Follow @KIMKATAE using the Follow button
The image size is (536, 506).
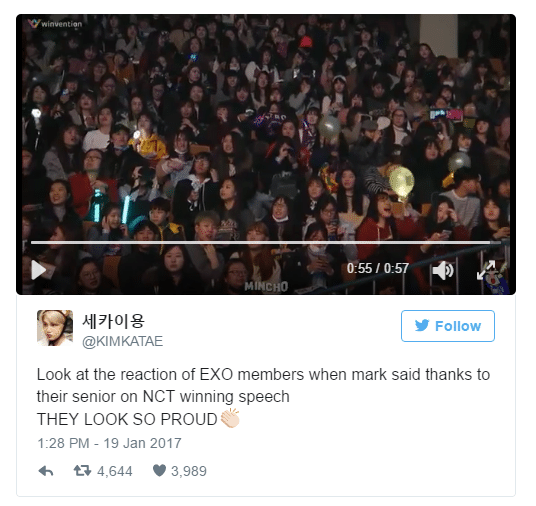coord(448,326)
